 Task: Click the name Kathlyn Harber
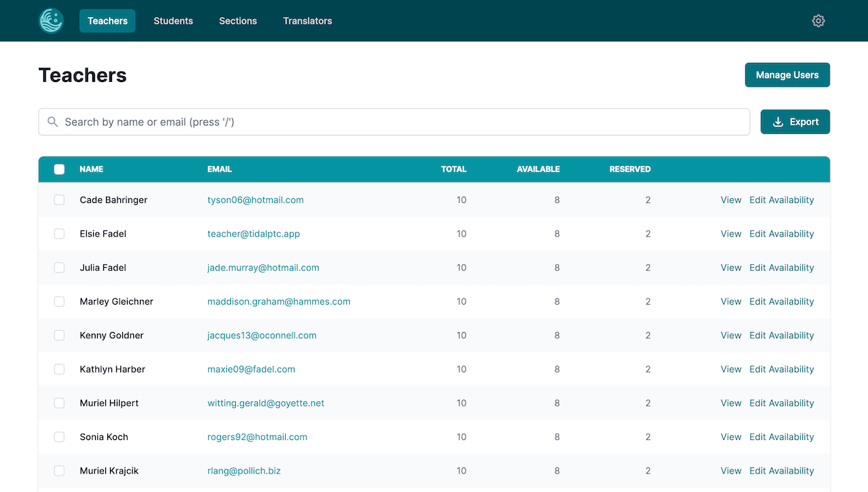[112, 369]
